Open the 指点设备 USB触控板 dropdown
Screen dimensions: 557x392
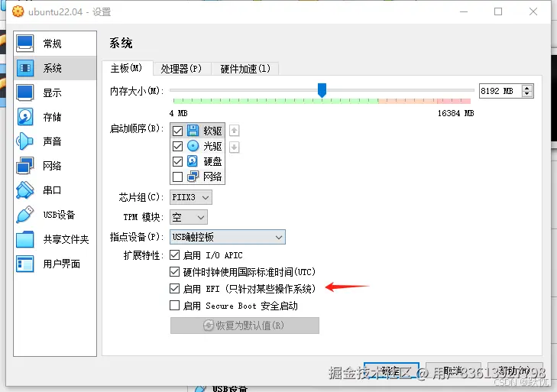pos(228,237)
